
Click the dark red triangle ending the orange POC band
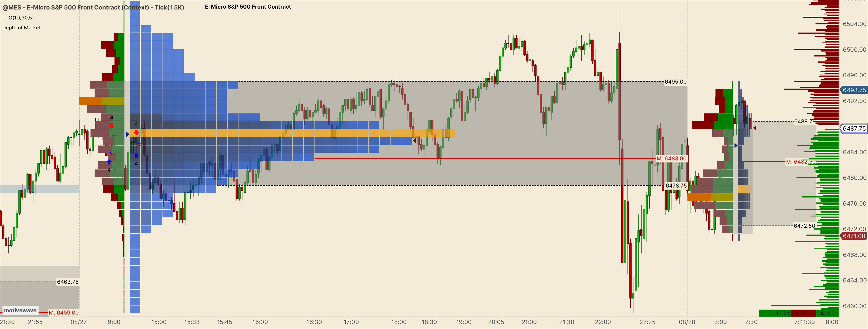pos(415,140)
